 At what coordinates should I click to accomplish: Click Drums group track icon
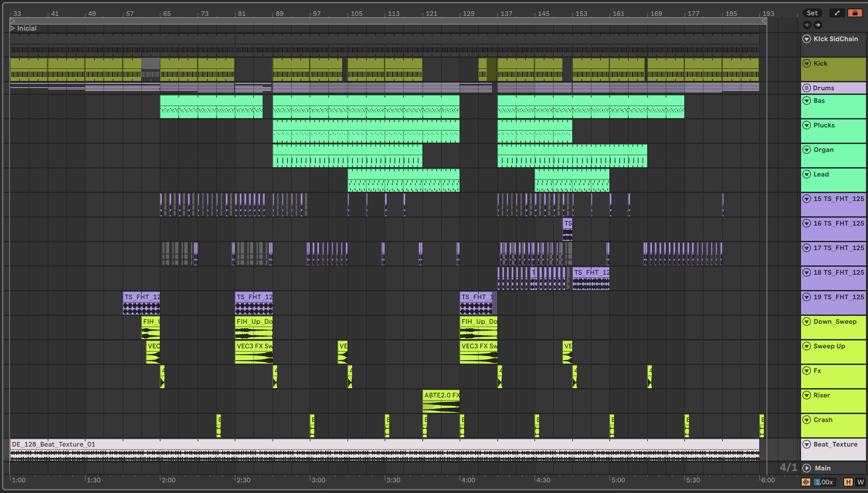coord(806,88)
